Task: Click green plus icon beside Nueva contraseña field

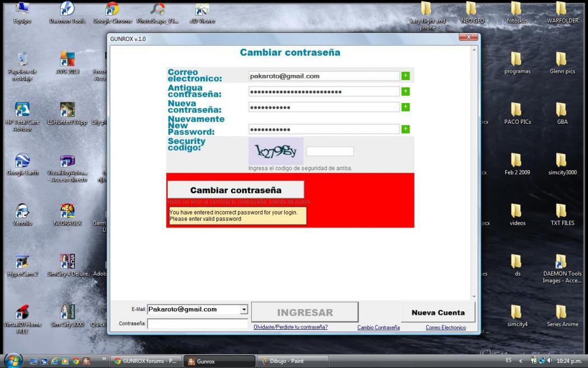Action: click(x=406, y=107)
